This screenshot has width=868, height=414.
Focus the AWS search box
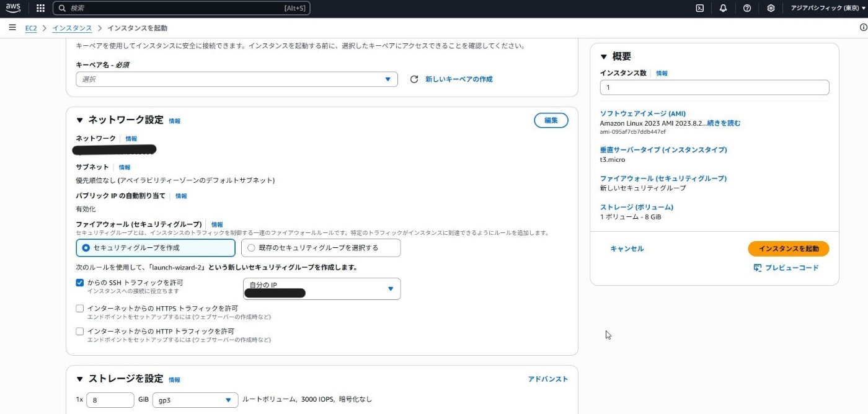tap(181, 8)
